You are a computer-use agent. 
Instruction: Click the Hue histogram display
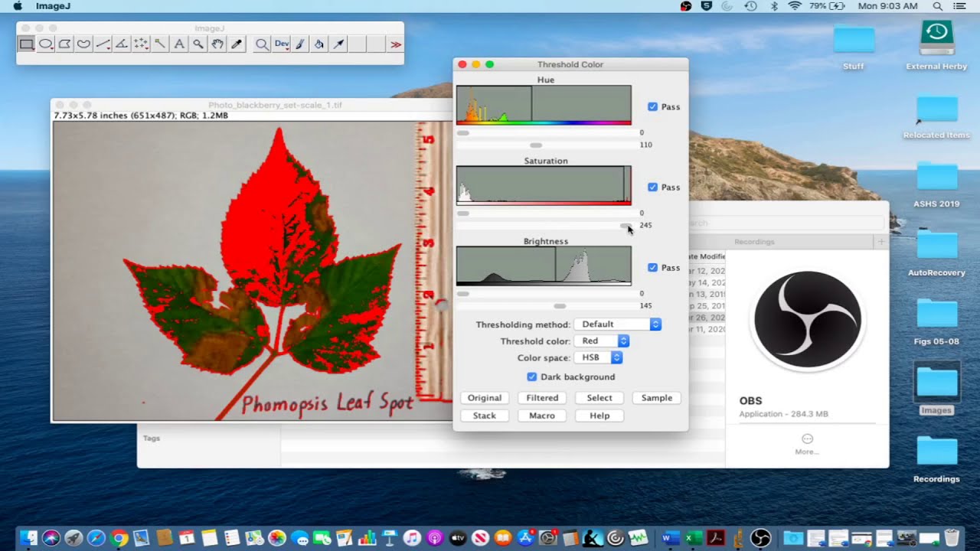[x=544, y=105]
